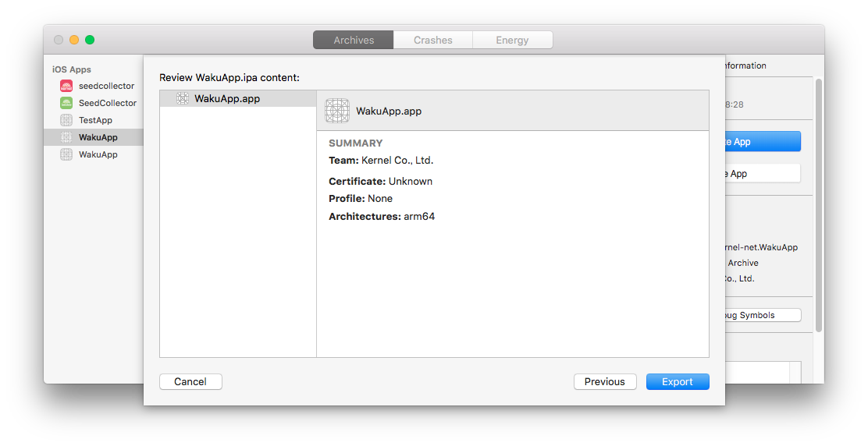868x446 pixels.
Task: Switch to the Energy tab
Action: tap(512, 40)
